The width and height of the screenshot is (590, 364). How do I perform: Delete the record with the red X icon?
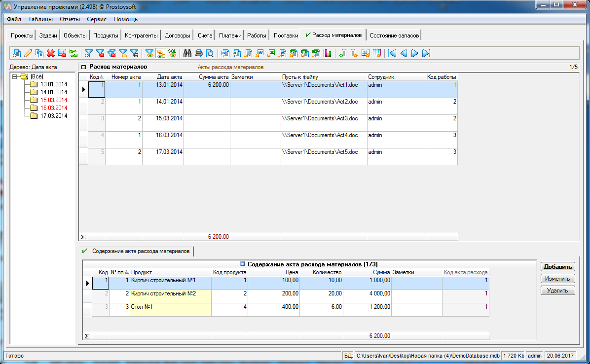(51, 53)
